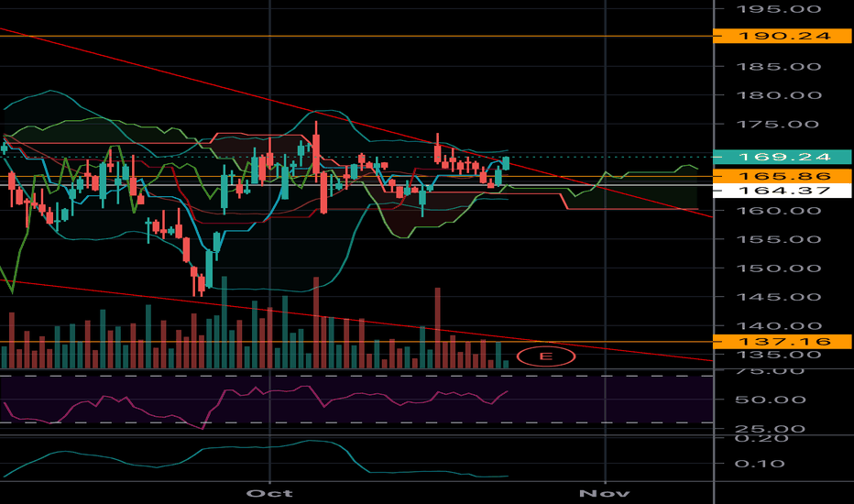
Task: Click the 145.00 price axis value
Action: [x=778, y=297]
